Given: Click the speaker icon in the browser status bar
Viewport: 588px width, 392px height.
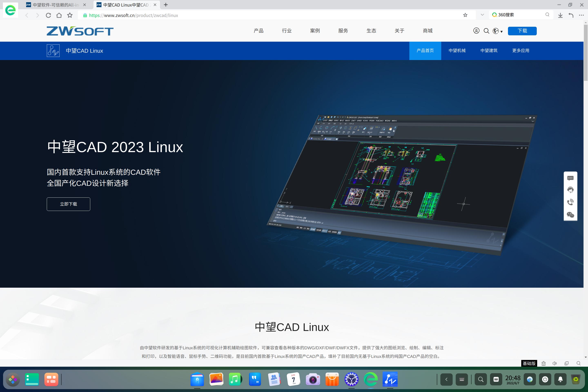Looking at the screenshot, I should pos(555,363).
